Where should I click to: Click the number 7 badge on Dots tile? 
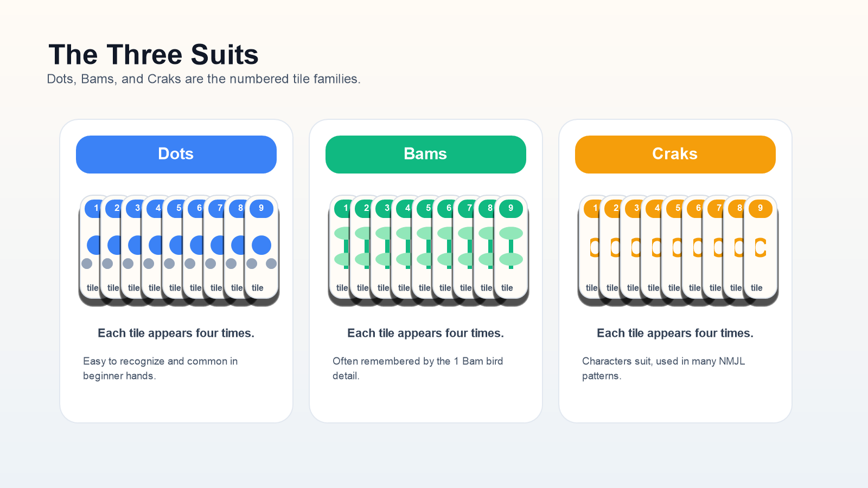pyautogui.click(x=216, y=208)
